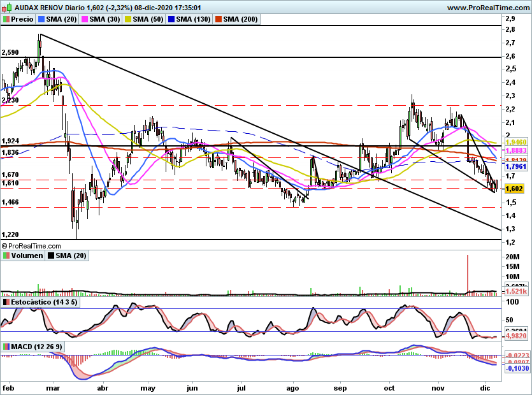Viewport: 532px width, 395px height.
Task: Click the Volumen panel bar icon
Action: [6, 255]
